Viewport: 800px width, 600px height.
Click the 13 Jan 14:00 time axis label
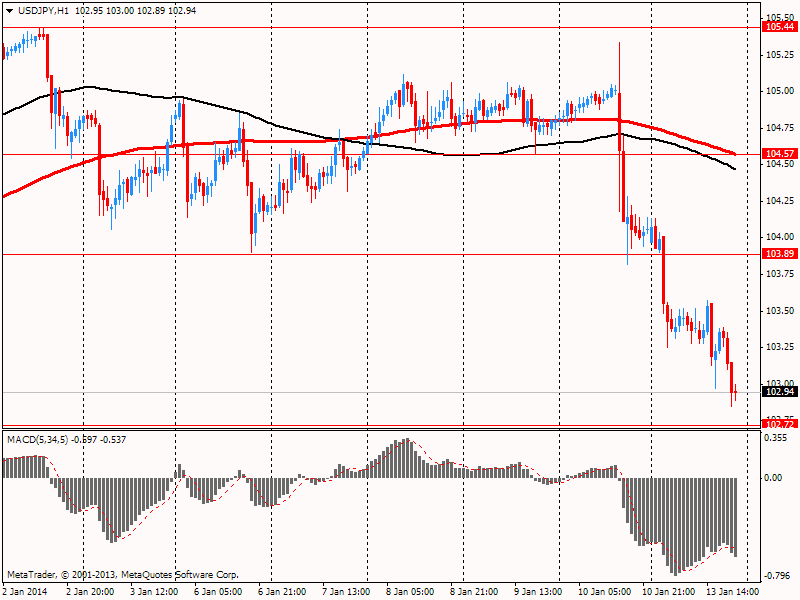(x=732, y=592)
